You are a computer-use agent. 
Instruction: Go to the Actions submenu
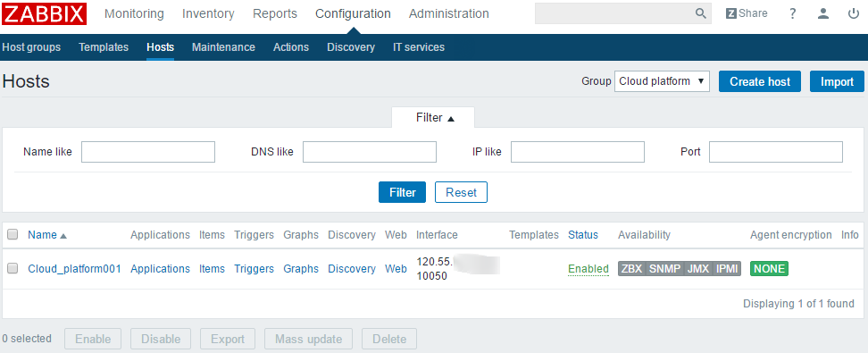click(290, 47)
